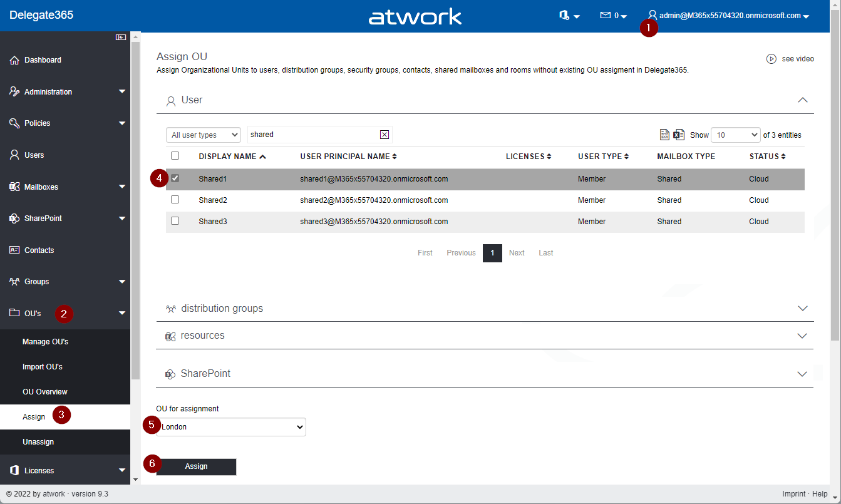
Task: Open the All user types dropdown
Action: tap(203, 135)
